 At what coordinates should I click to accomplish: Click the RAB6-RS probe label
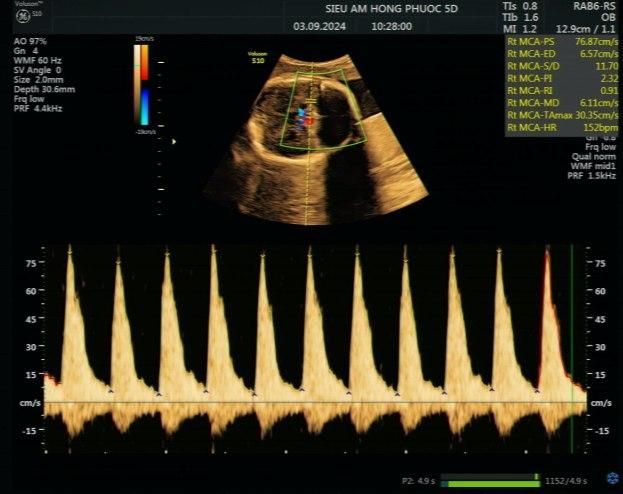[x=594, y=6]
